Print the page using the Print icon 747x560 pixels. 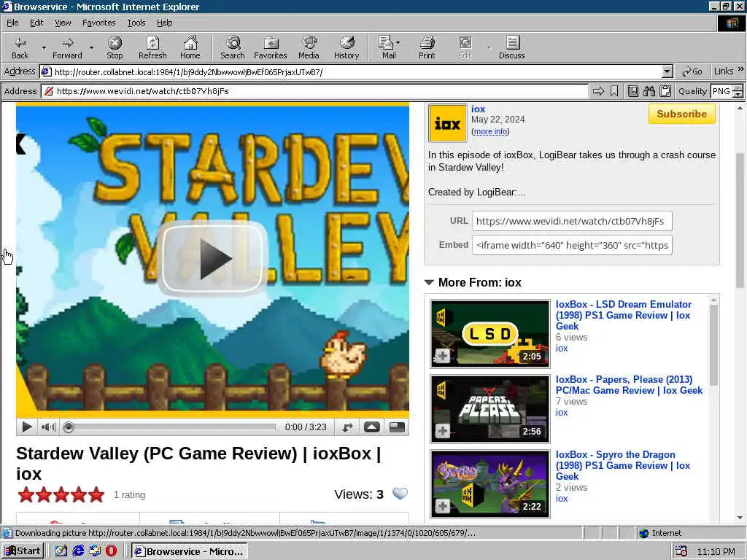[427, 47]
